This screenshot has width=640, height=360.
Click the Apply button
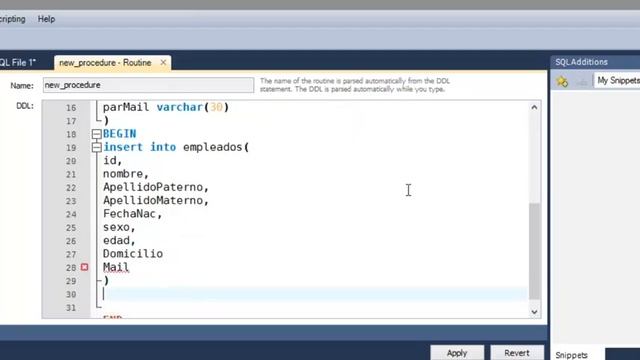(457, 353)
